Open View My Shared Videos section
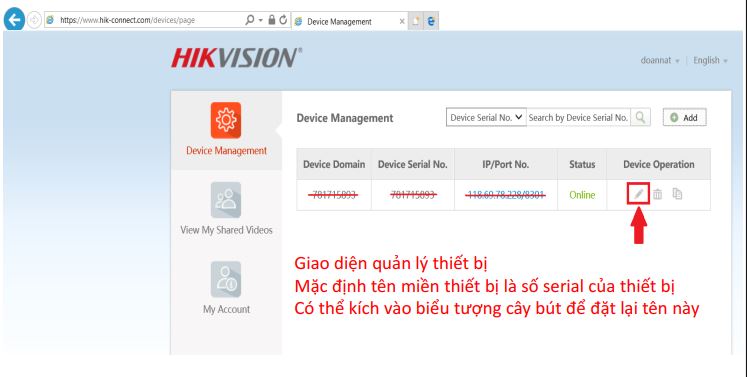The width and height of the screenshot is (747, 377). [x=226, y=230]
